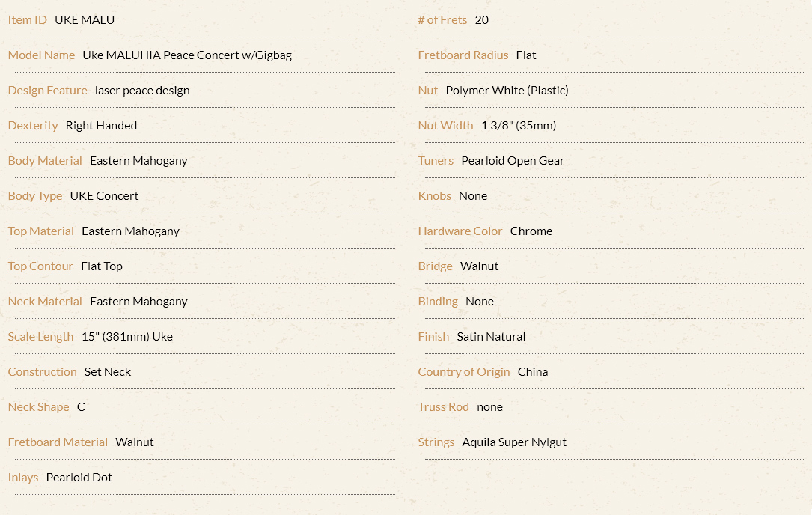Click the # of Frets label
The width and height of the screenshot is (812, 515).
point(443,20)
